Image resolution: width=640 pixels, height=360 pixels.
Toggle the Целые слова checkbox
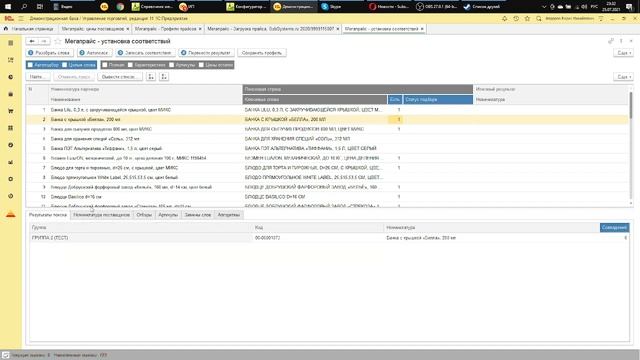(x=64, y=65)
